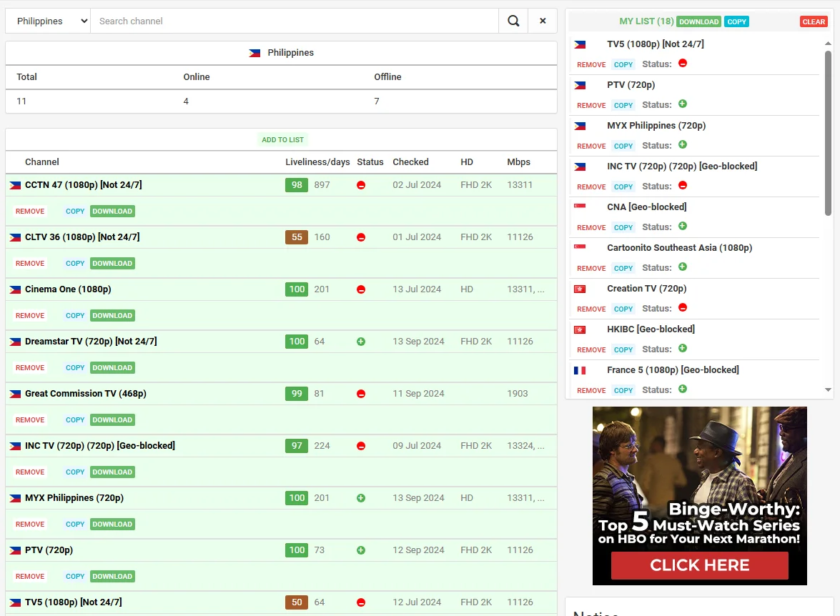Click the My List scrollbar thumb
840x616 pixels.
828,134
